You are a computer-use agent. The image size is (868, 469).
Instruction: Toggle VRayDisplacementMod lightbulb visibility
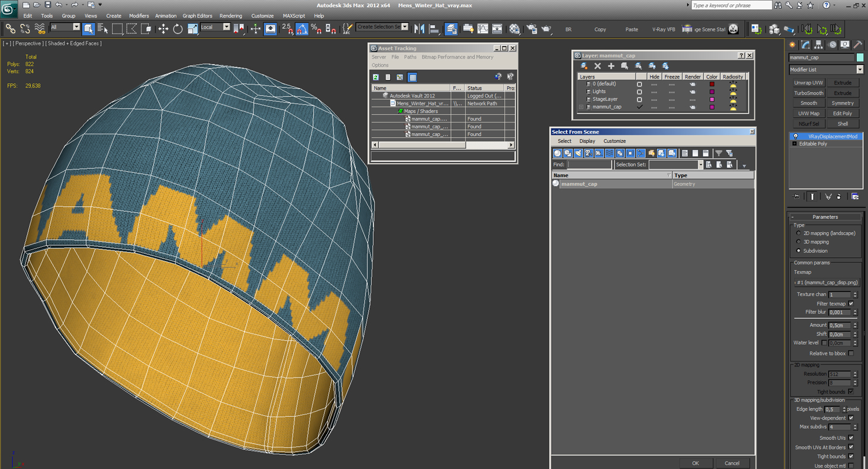[x=796, y=136]
